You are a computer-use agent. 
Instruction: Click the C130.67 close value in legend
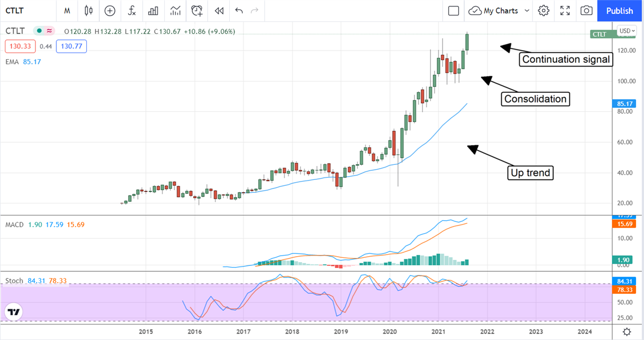168,32
